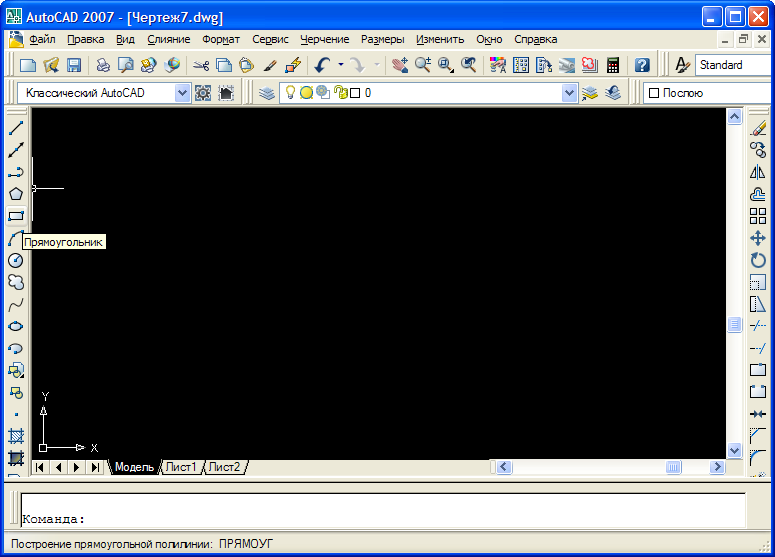The image size is (775, 557).
Task: Open the Черчение menu
Action: 325,40
